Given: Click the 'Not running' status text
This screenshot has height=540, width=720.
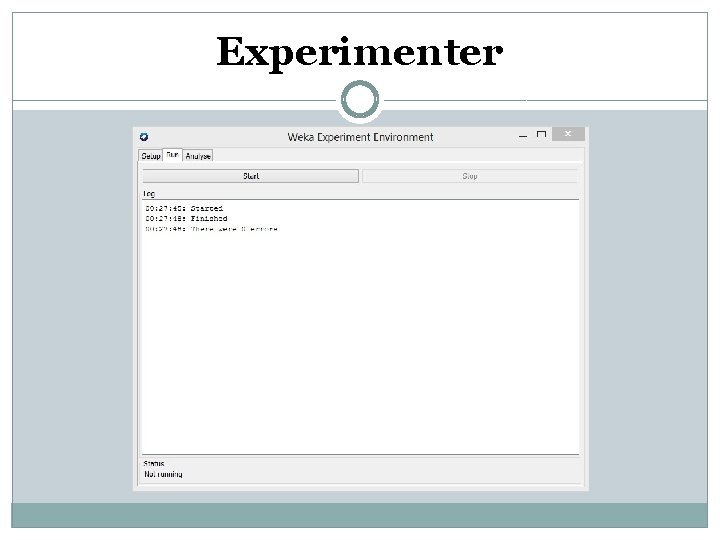Looking at the screenshot, I should click(x=163, y=474).
